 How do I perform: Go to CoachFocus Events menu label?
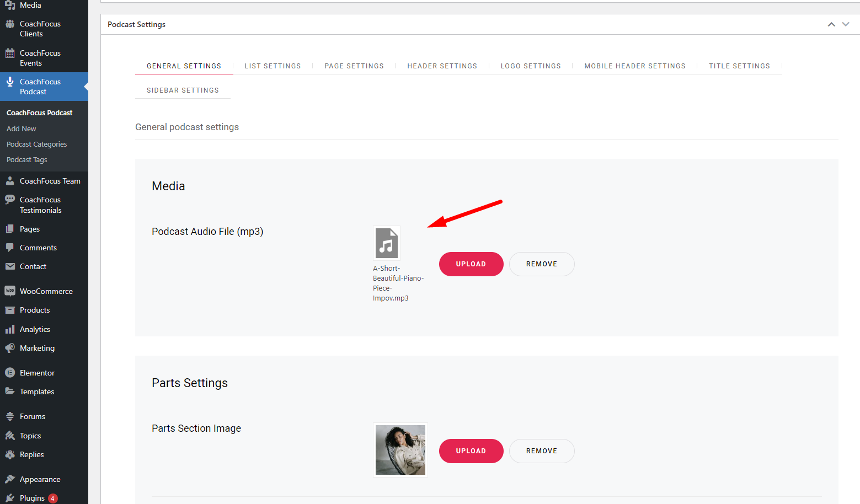coord(40,58)
